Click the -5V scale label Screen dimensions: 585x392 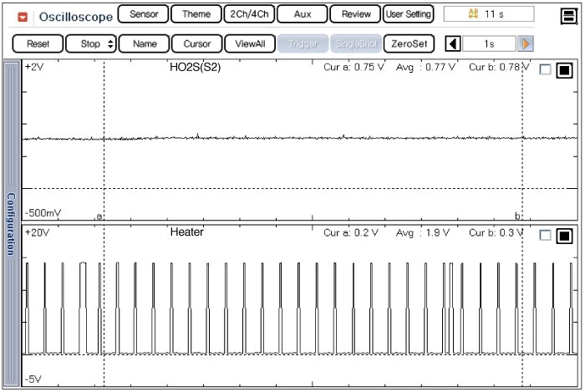[x=33, y=379]
